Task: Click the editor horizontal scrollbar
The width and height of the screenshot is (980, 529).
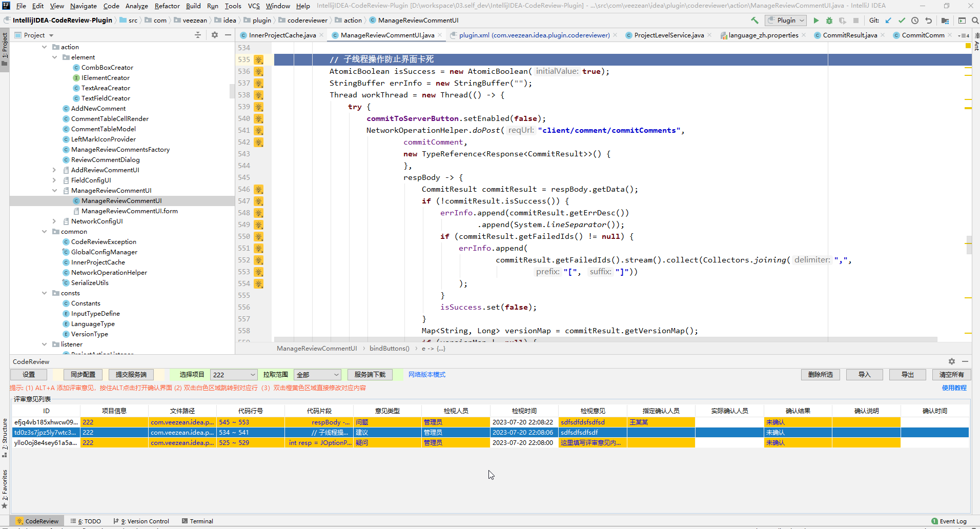Action: pyautogui.click(x=605, y=339)
